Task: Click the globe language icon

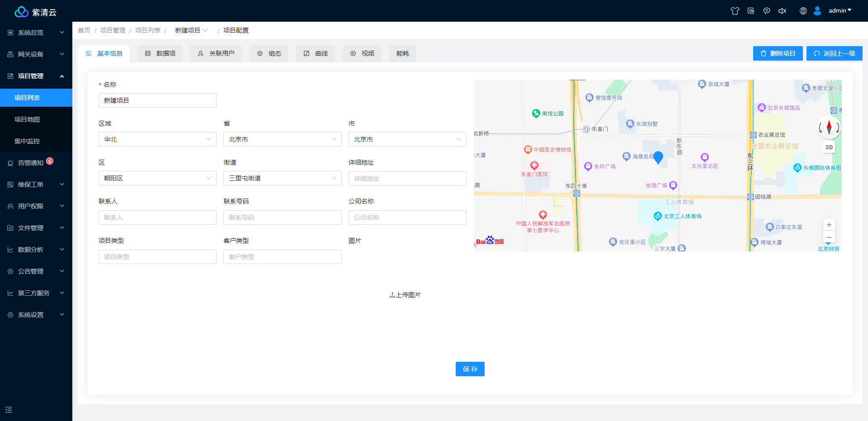Action: pyautogui.click(x=803, y=11)
